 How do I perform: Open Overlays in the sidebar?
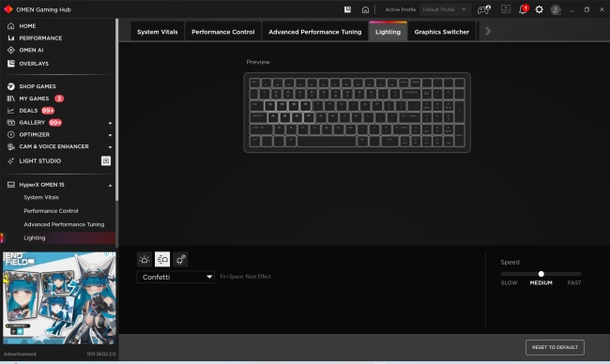pos(34,64)
